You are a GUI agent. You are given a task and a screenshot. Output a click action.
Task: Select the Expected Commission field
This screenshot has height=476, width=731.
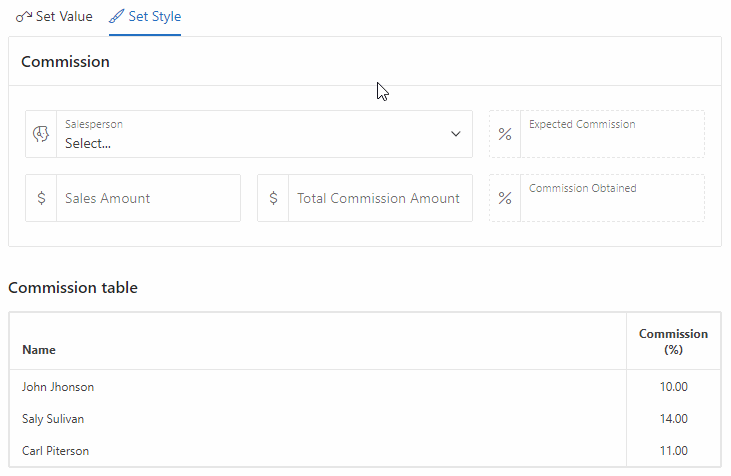[612, 134]
